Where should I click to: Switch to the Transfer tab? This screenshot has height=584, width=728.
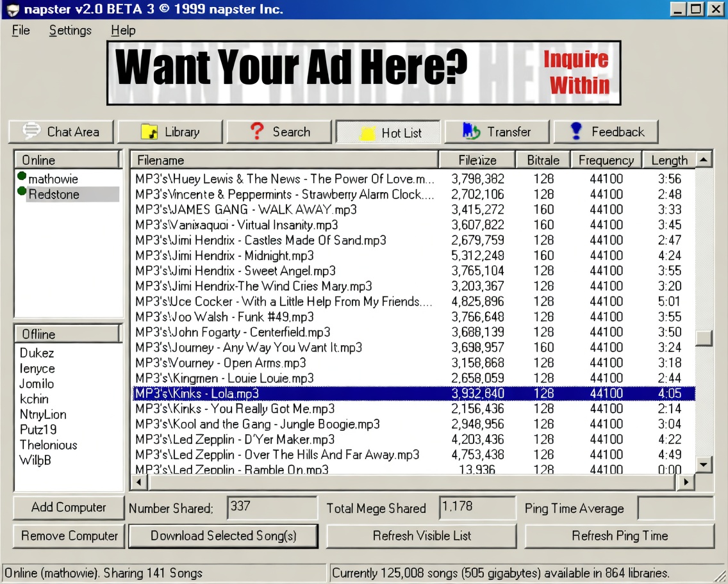click(497, 132)
